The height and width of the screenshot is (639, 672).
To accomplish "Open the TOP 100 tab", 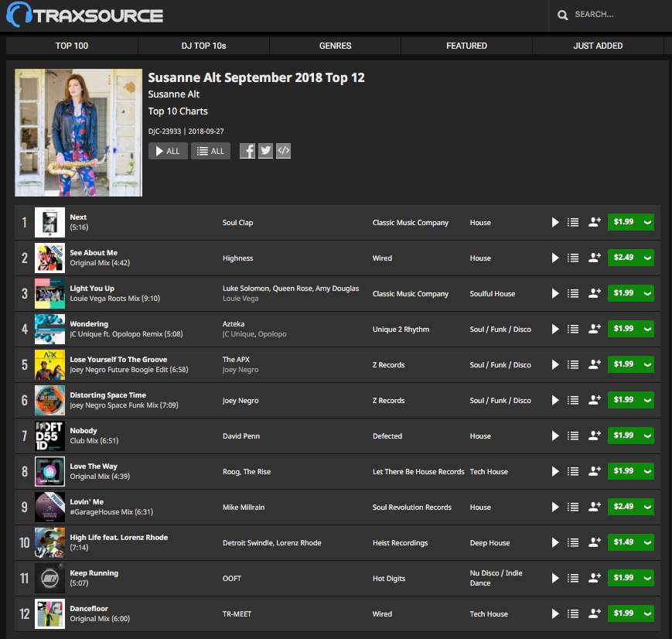I will tap(72, 46).
